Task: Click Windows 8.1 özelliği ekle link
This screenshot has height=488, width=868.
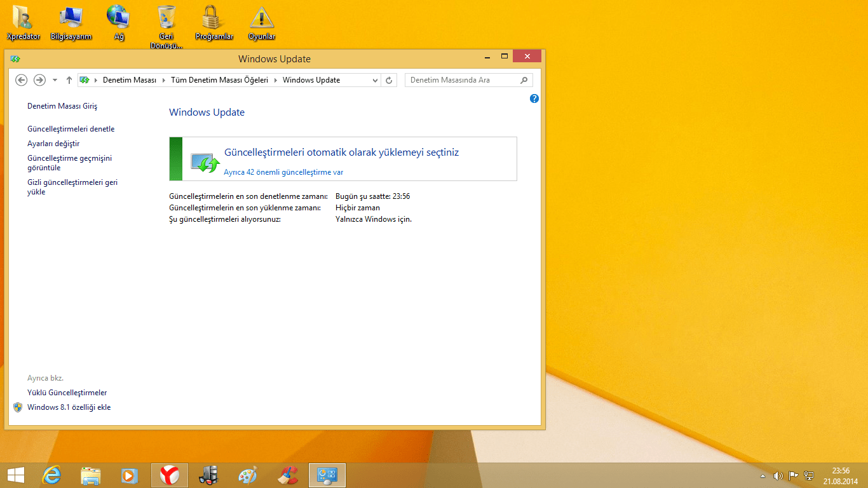Action: [x=69, y=407]
